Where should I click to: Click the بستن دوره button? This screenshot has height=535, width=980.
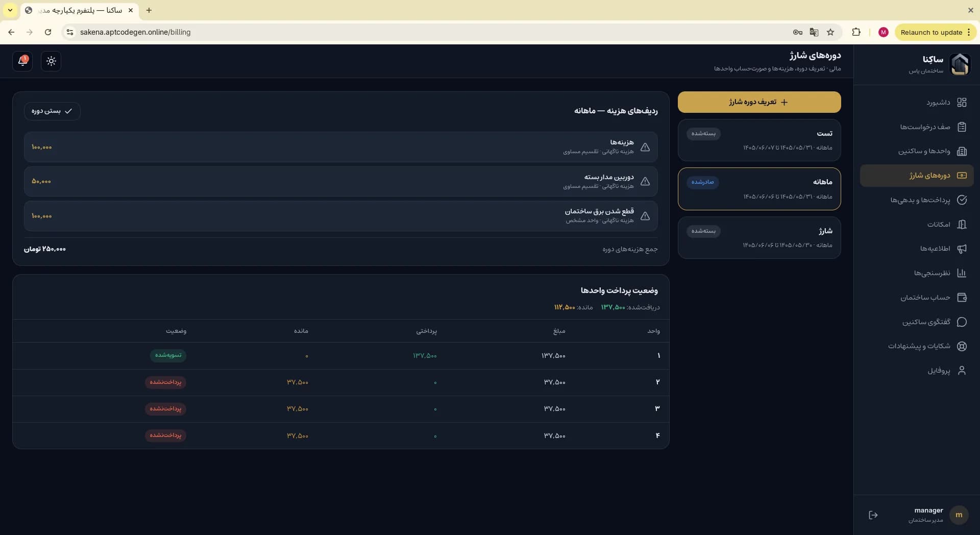coord(52,111)
